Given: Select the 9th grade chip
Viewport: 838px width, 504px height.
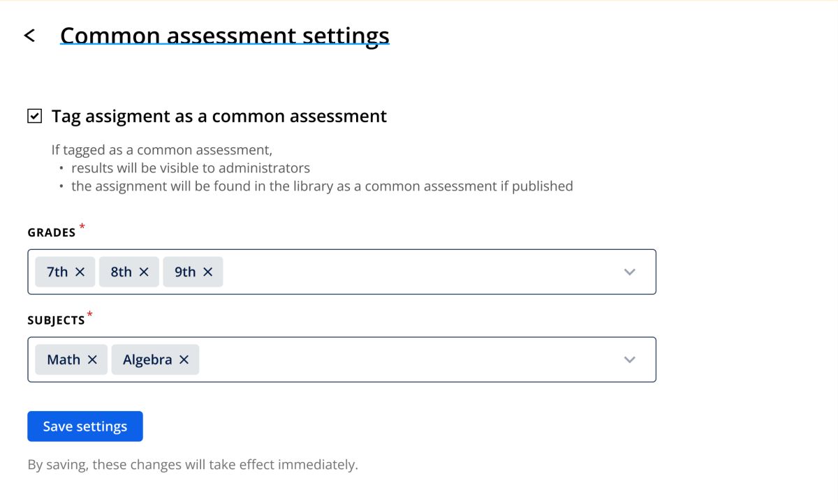Looking at the screenshot, I should (185, 272).
